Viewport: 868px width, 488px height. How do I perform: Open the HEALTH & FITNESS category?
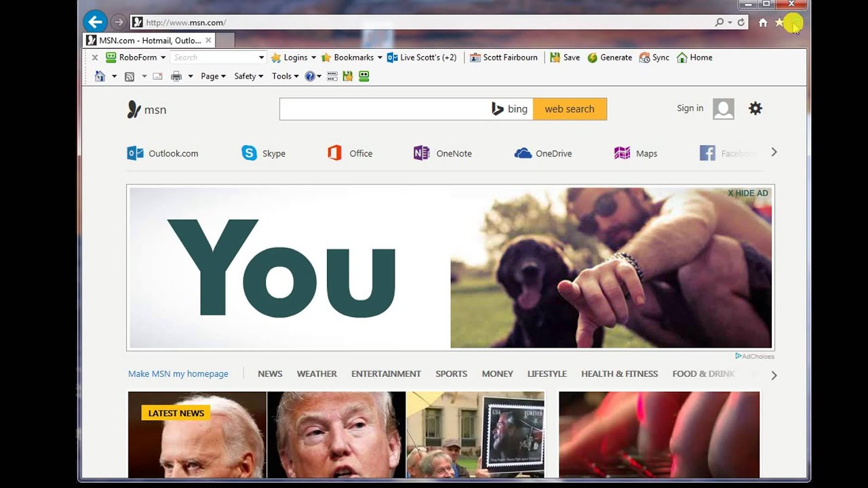(x=619, y=373)
